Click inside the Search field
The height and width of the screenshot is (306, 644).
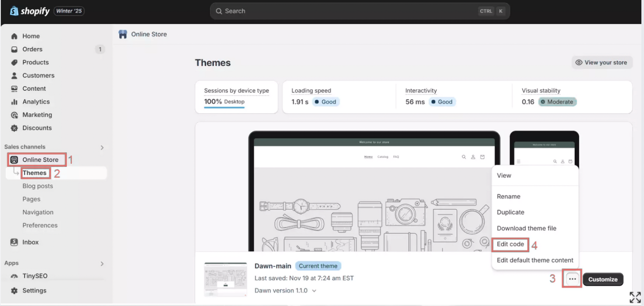(x=360, y=11)
